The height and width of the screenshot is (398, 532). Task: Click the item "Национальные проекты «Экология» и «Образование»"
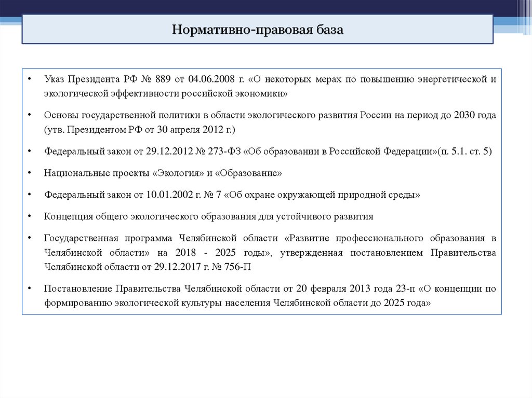pos(163,173)
